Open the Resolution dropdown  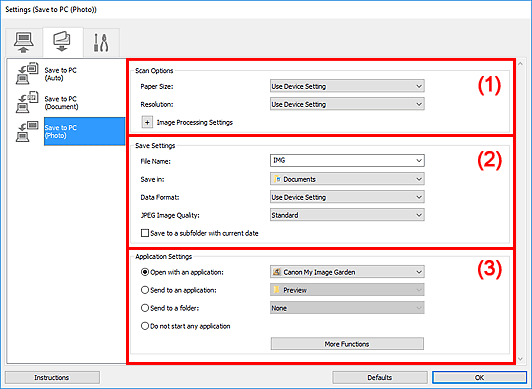[347, 104]
